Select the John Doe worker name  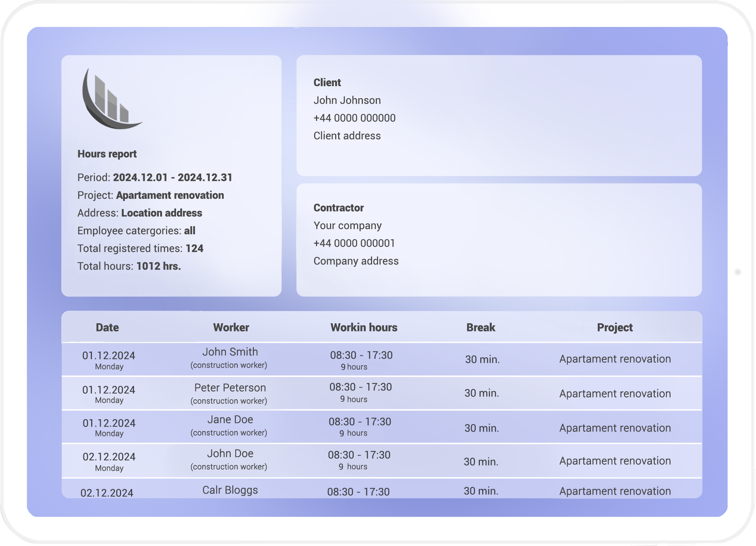[x=230, y=453]
